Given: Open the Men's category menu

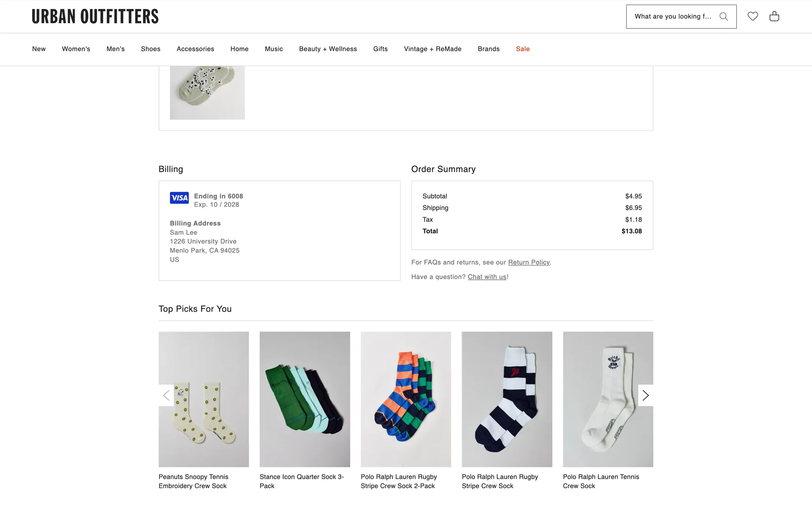Looking at the screenshot, I should (115, 49).
